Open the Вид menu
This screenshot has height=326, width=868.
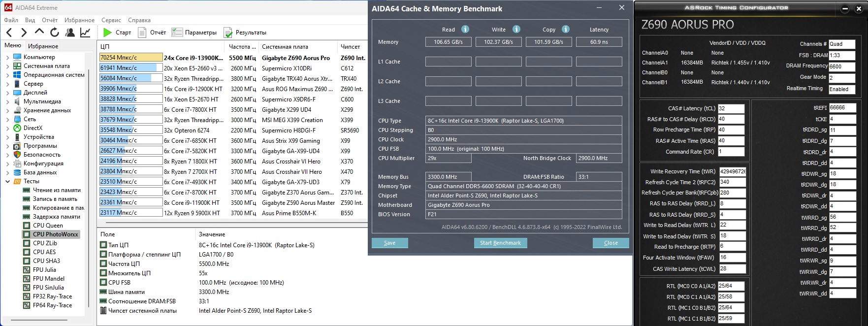[x=30, y=20]
